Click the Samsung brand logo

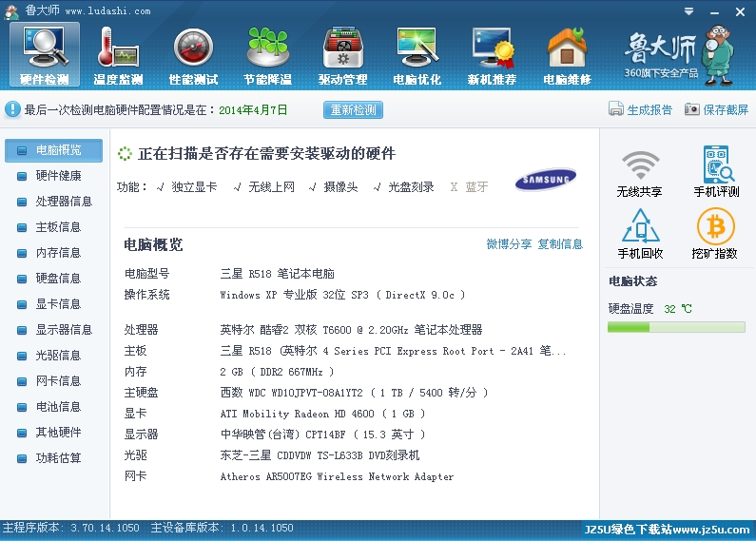click(546, 180)
